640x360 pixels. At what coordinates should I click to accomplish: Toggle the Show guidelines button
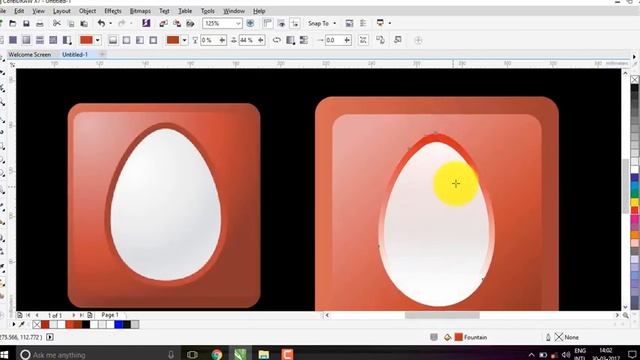point(295,23)
